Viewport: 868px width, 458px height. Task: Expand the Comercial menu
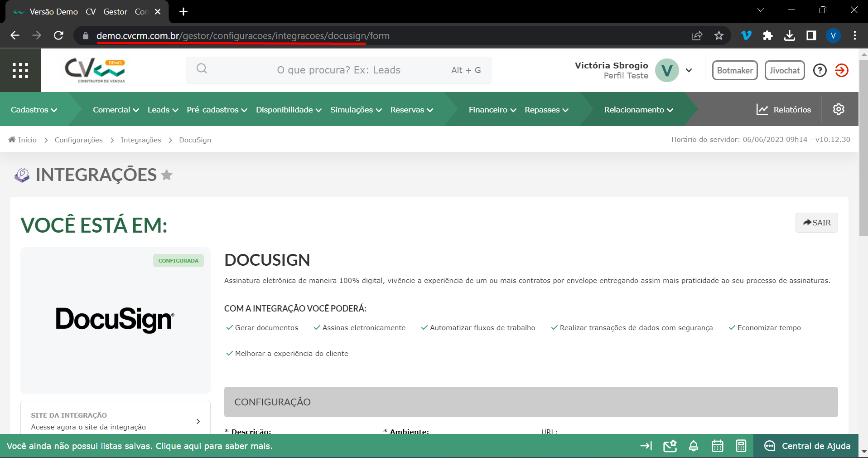click(116, 110)
